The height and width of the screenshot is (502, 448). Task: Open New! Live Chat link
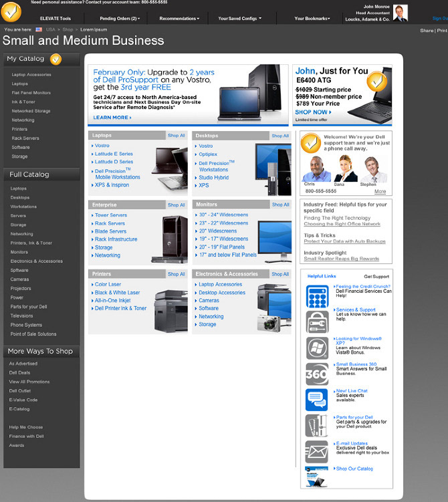click(x=352, y=390)
